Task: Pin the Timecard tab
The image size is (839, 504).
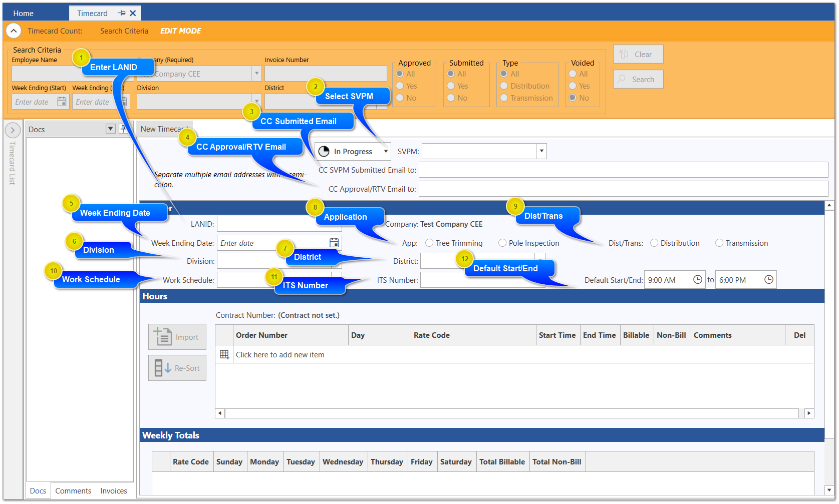Action: [x=122, y=13]
